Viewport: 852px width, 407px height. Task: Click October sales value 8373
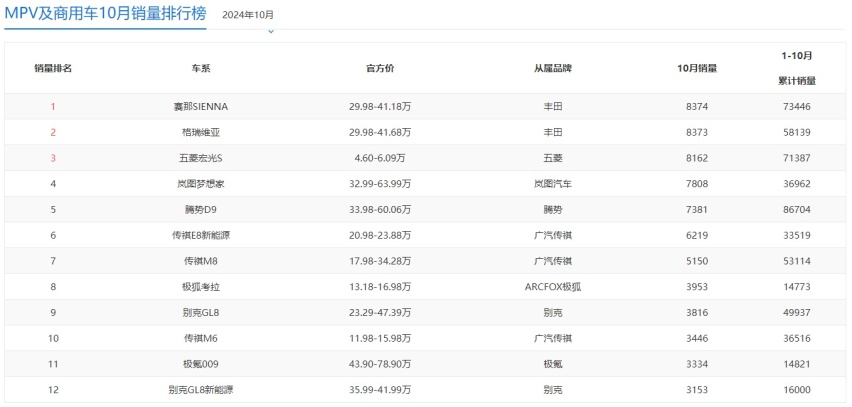[x=697, y=133]
